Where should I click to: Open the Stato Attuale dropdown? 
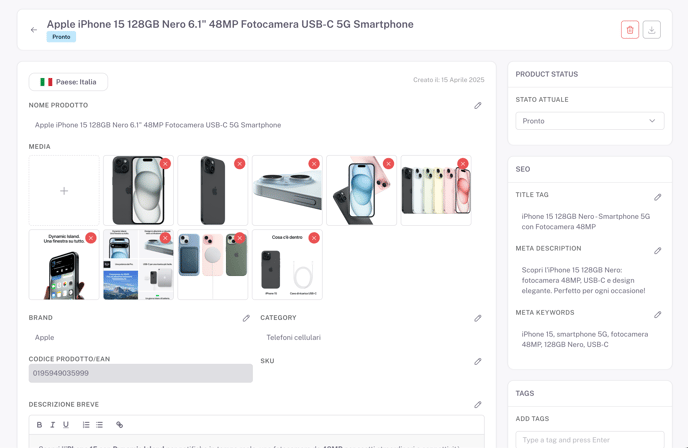[590, 121]
